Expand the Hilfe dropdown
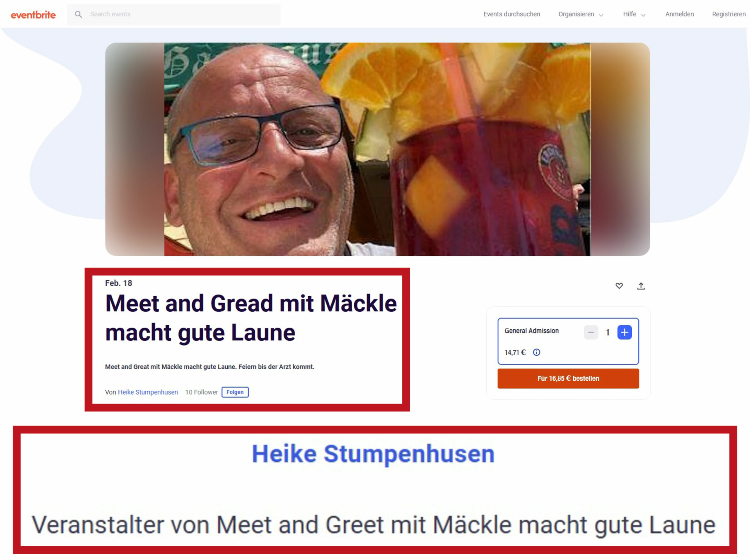Image resolution: width=750 pixels, height=560 pixels. (x=634, y=14)
